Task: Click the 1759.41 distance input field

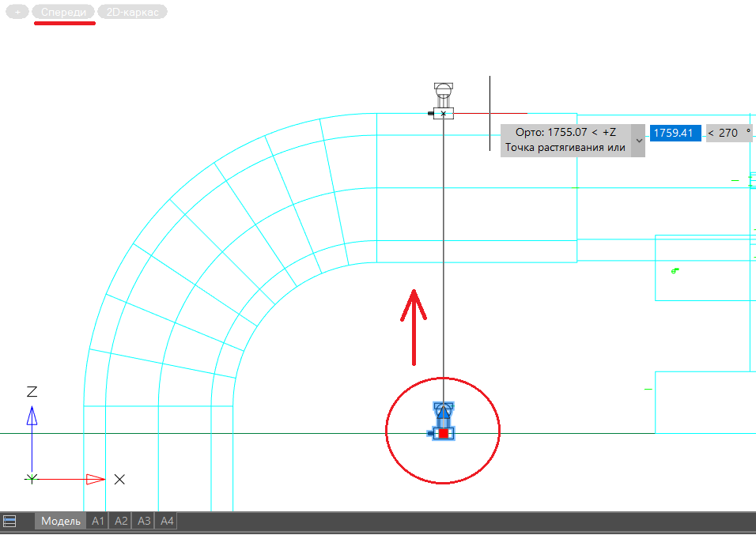Action: coord(675,133)
